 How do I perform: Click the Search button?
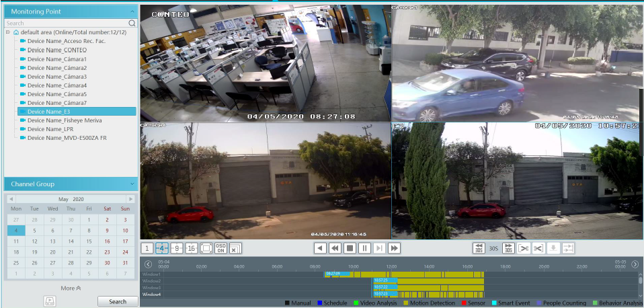[x=117, y=301]
